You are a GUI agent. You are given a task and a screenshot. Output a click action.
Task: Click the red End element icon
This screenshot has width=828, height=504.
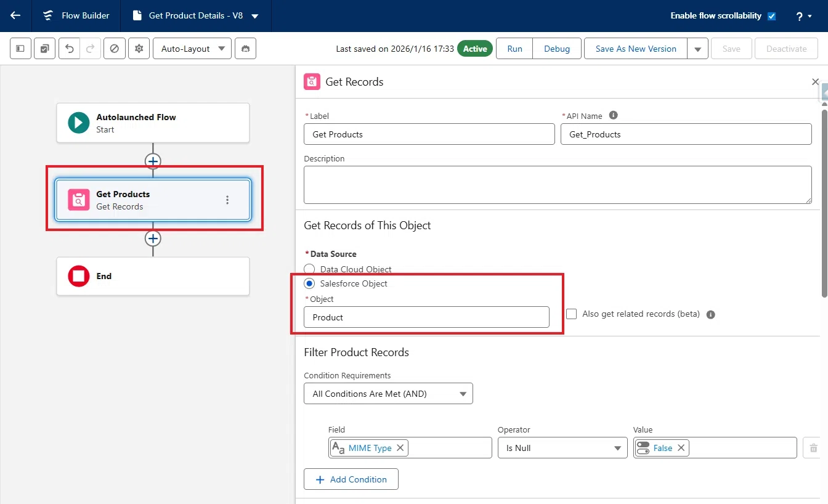[x=78, y=276]
